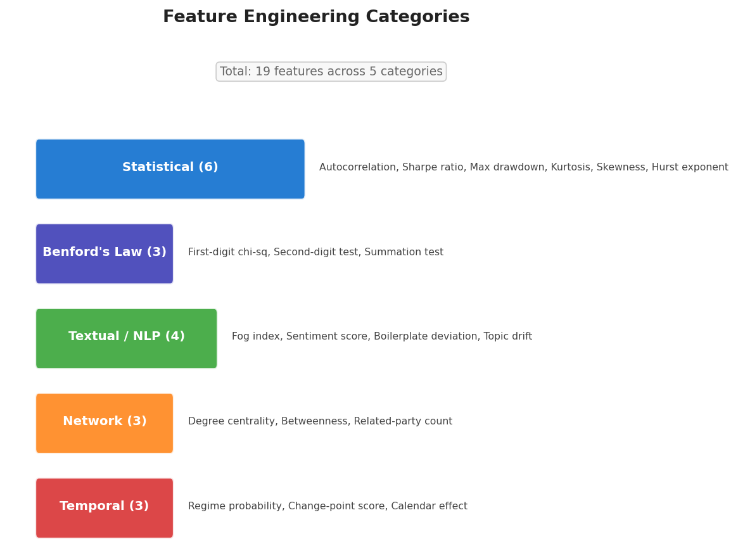Select the Total: 19 features summary box
This screenshot has width=738, height=560.
331,72
